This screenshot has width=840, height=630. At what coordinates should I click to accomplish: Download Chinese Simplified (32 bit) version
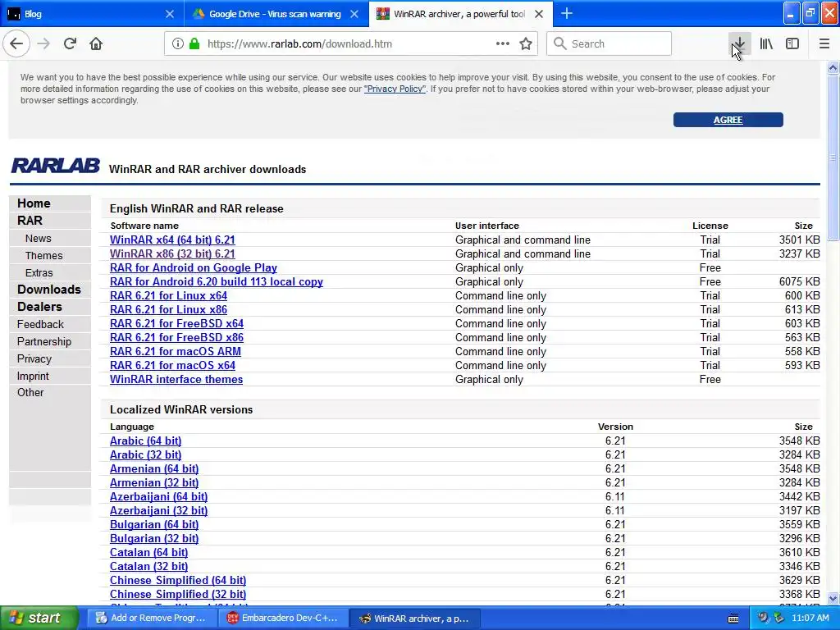tap(178, 594)
